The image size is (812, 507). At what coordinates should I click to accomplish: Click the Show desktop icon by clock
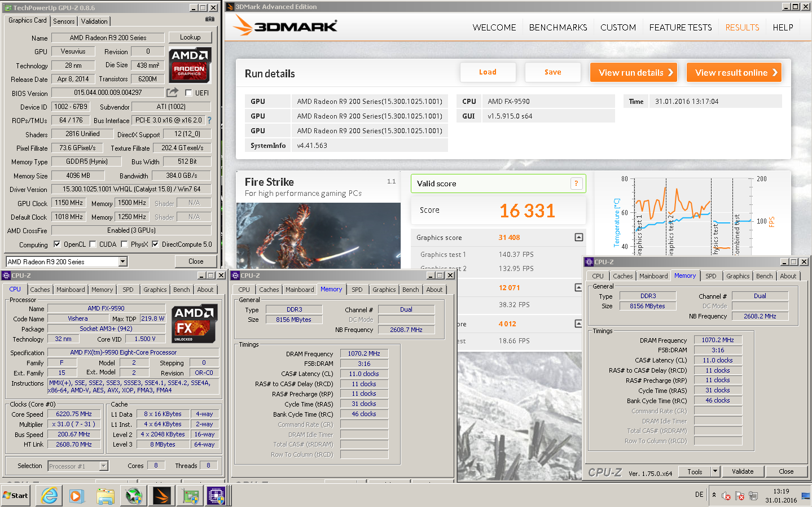pos(806,496)
